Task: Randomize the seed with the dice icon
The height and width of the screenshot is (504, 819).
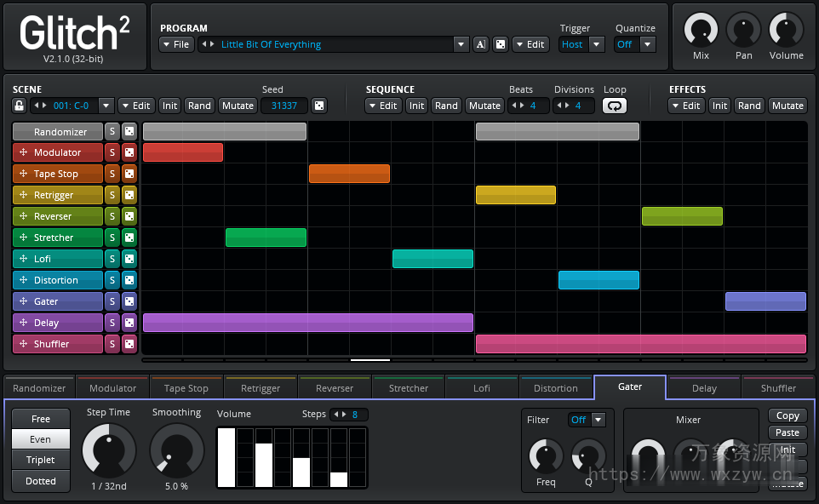Action: 318,106
